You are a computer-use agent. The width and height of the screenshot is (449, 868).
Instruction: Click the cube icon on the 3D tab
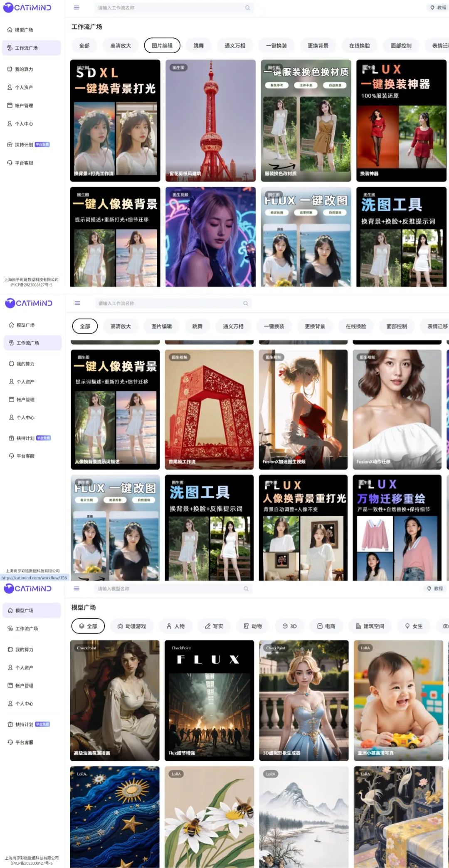(x=285, y=626)
